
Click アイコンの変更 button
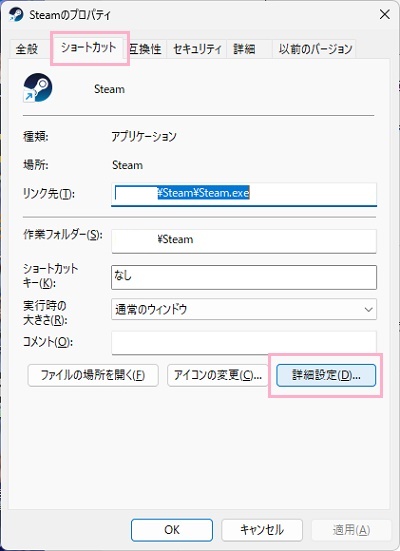tap(218, 375)
